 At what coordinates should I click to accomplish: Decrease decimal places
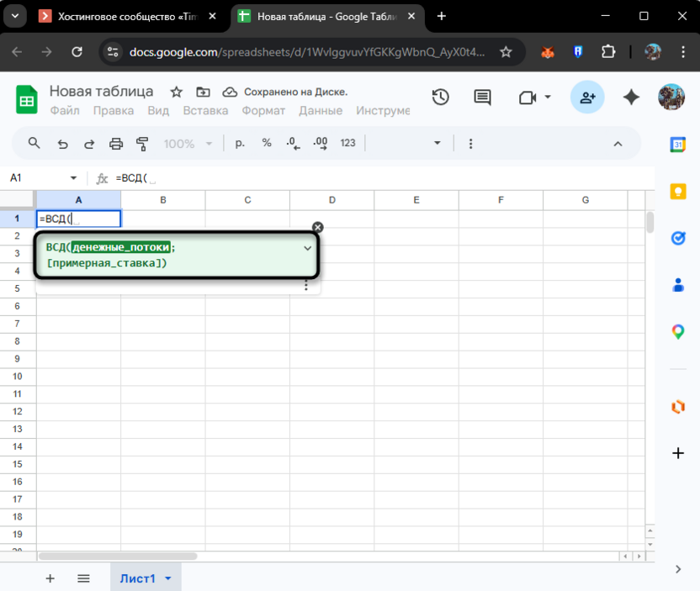[x=293, y=143]
